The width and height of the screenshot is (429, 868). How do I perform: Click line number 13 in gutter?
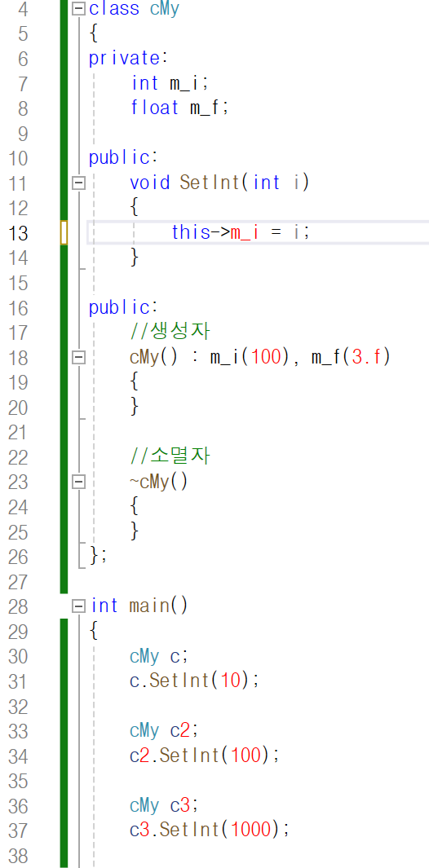point(18,233)
